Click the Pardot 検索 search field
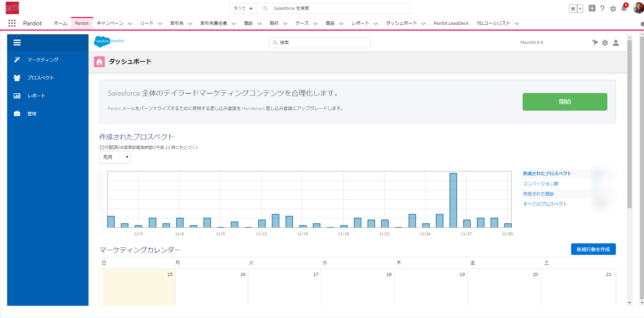Viewport: 644px width, 318px height. (x=320, y=43)
